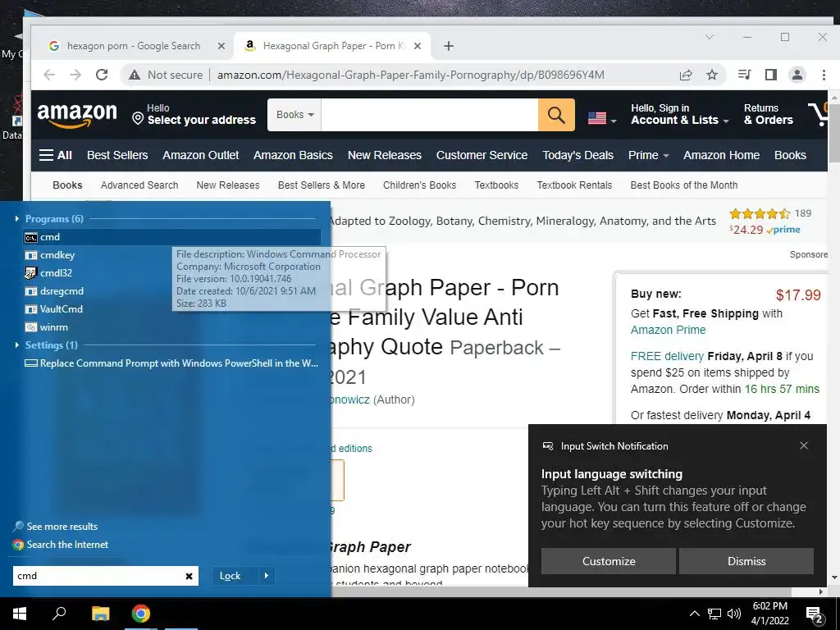Open the arrow next to Lock button
Image resolution: width=840 pixels, height=630 pixels.
coord(267,576)
